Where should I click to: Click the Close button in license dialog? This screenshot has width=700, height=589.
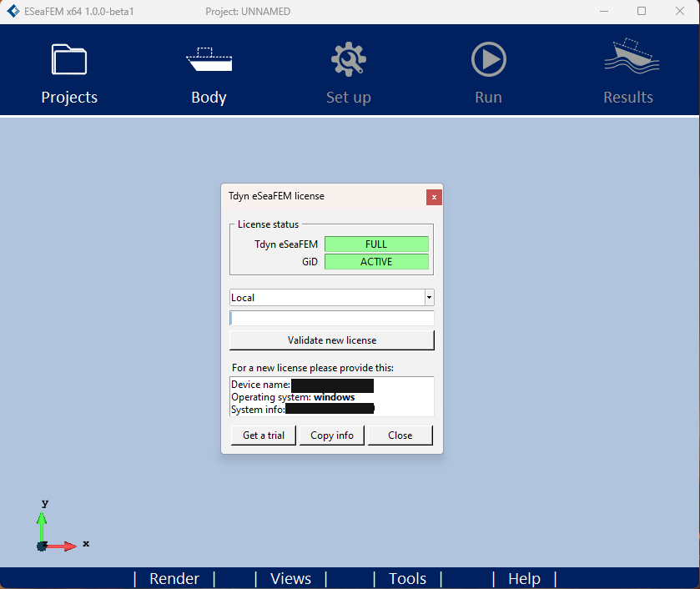click(400, 435)
